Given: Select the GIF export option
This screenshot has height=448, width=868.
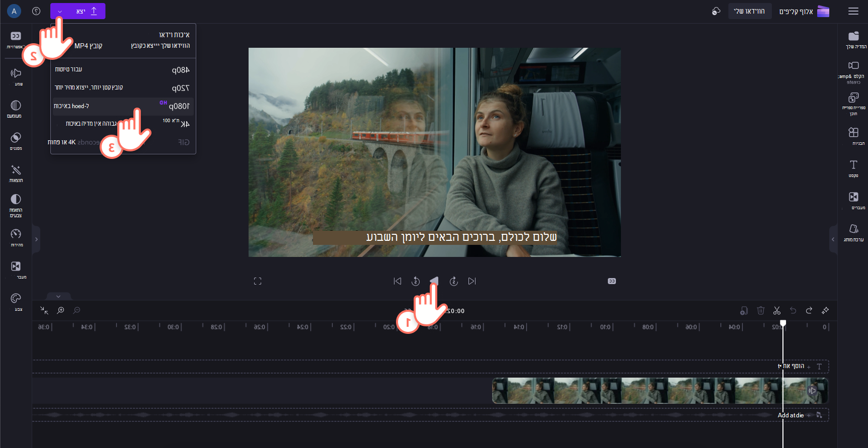Looking at the screenshot, I should (122, 142).
